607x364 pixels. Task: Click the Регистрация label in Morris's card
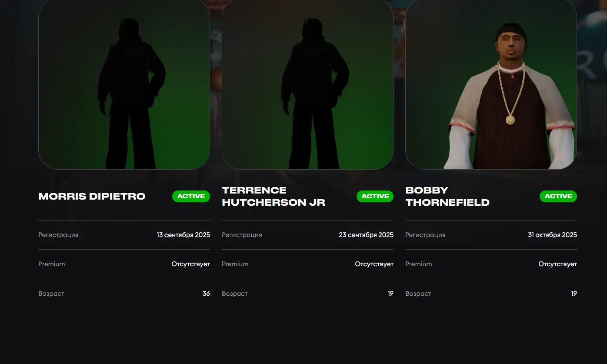click(x=58, y=235)
